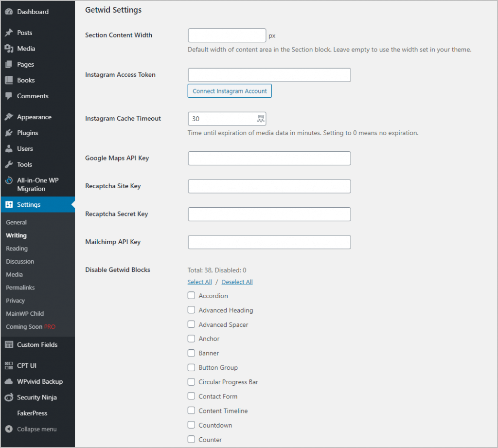This screenshot has width=498, height=448.
Task: Click the Getwid Settings heading
Action: point(113,10)
